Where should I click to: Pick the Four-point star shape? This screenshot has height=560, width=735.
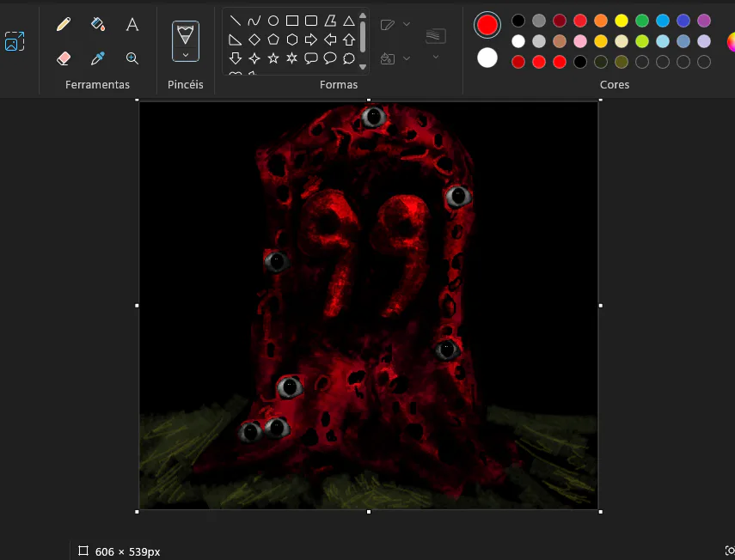(x=254, y=58)
